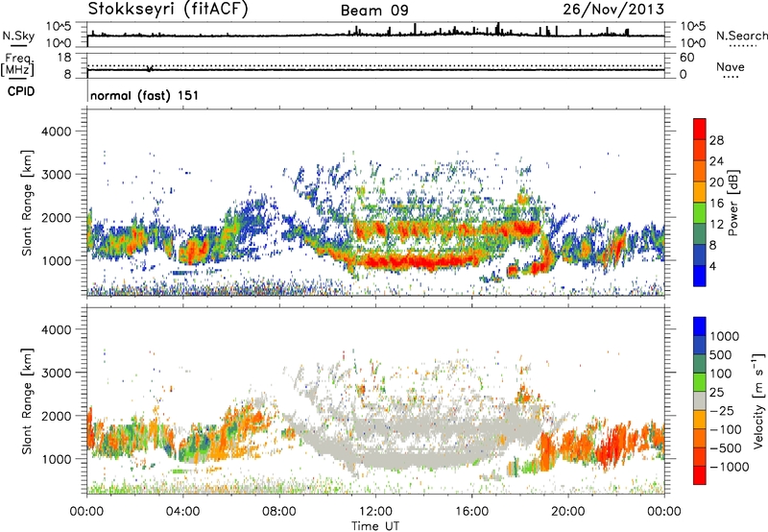Click the 'Velocity [m s⁻¹]' colorbar label
Screen dimensions: 768x532
tap(757, 400)
